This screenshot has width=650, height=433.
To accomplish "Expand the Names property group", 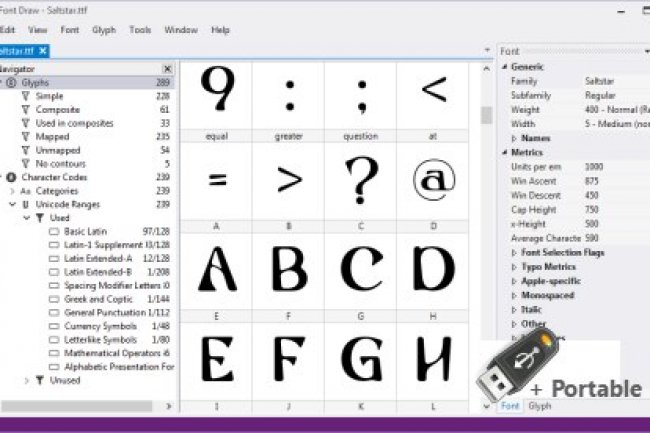I will click(514, 138).
